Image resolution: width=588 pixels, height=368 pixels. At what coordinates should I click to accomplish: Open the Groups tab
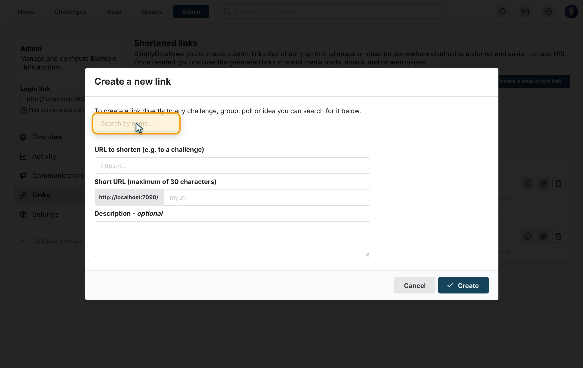pos(152,12)
